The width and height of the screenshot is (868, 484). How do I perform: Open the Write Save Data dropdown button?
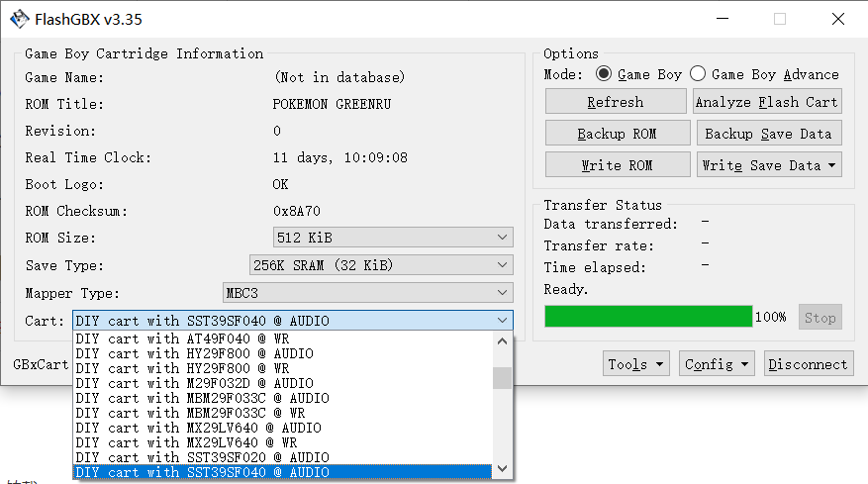[769, 165]
